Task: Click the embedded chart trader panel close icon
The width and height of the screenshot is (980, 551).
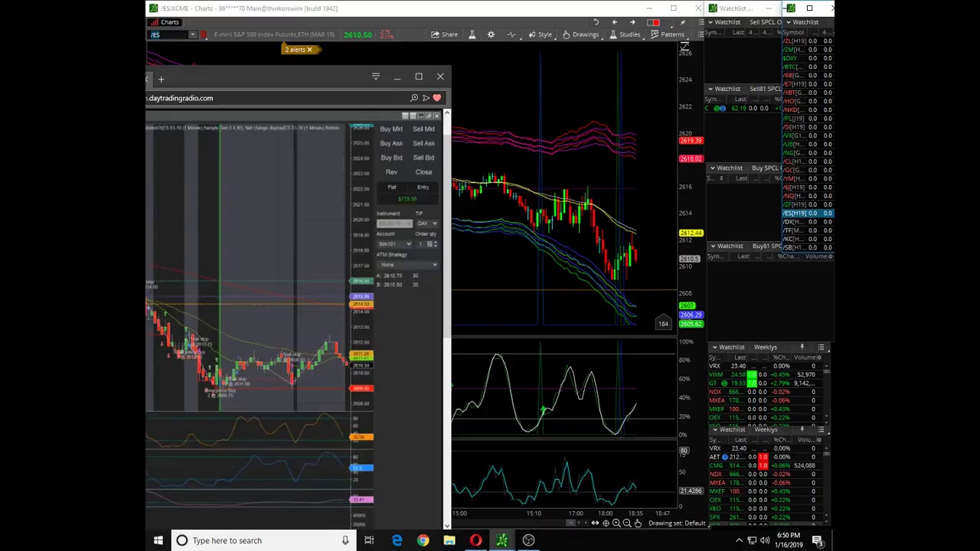Action: coord(436,116)
